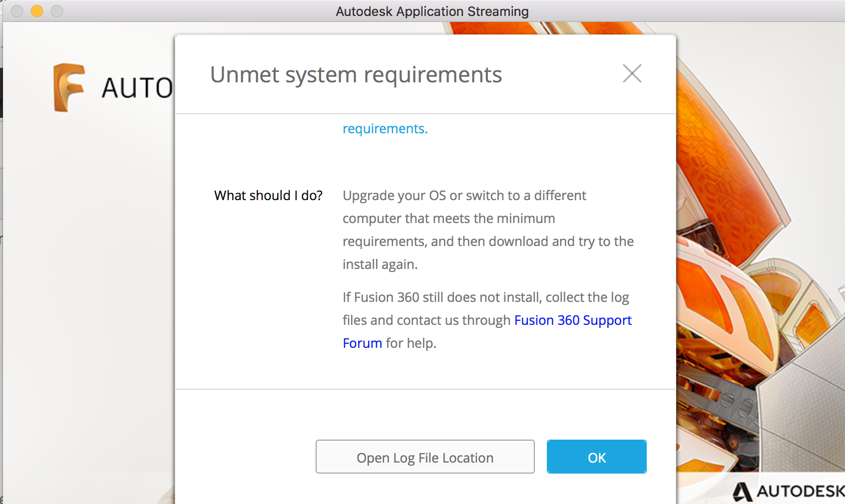The image size is (845, 504).
Task: Click the "for help." text
Action: pyautogui.click(x=411, y=343)
